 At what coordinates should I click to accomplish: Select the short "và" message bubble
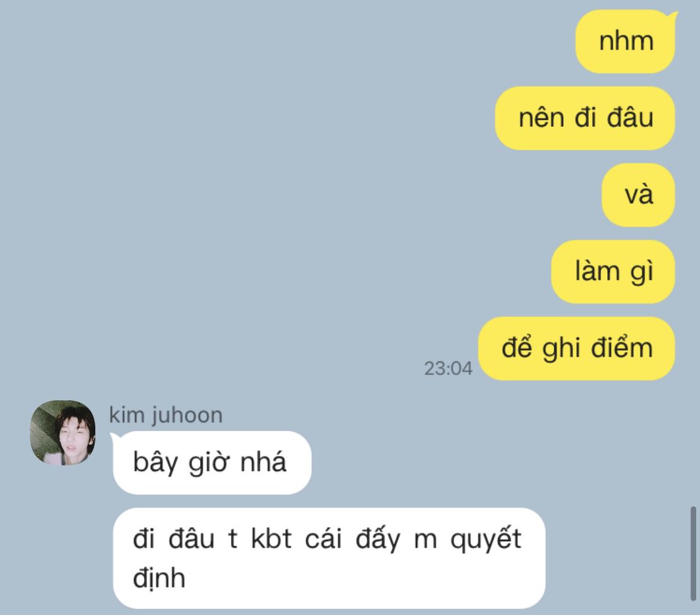[638, 194]
